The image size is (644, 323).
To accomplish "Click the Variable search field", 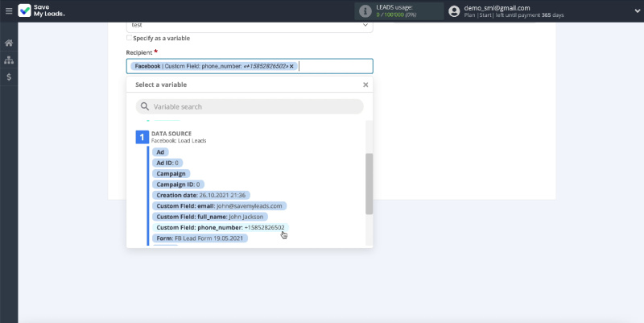I will [x=250, y=107].
